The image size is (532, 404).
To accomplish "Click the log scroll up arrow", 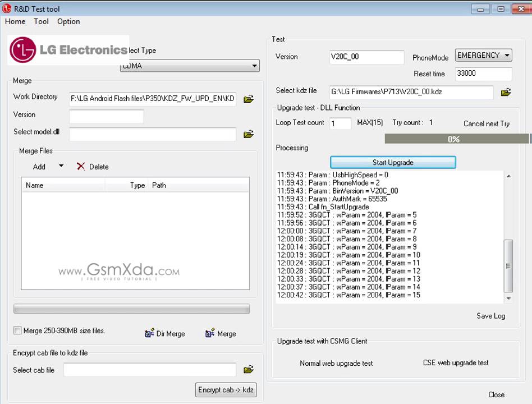I will pos(508,176).
